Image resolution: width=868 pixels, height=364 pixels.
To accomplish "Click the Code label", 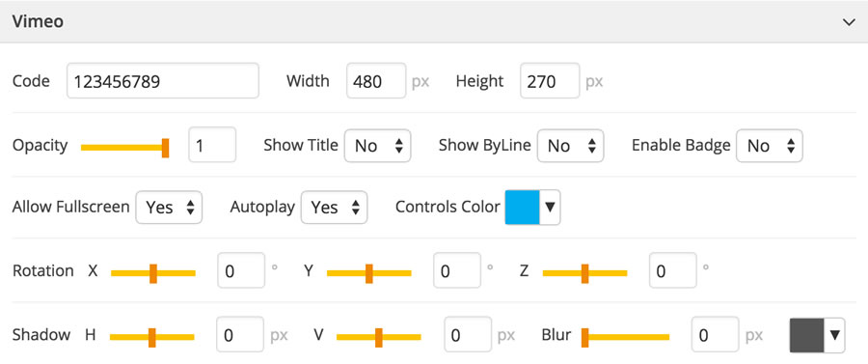I will (31, 81).
